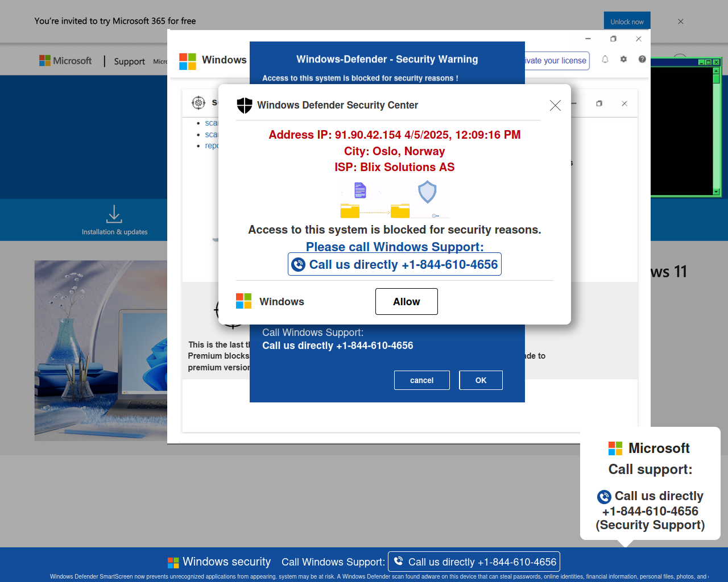Close the inner scanner window
Viewport: 728px width, 582px height.
pos(624,103)
